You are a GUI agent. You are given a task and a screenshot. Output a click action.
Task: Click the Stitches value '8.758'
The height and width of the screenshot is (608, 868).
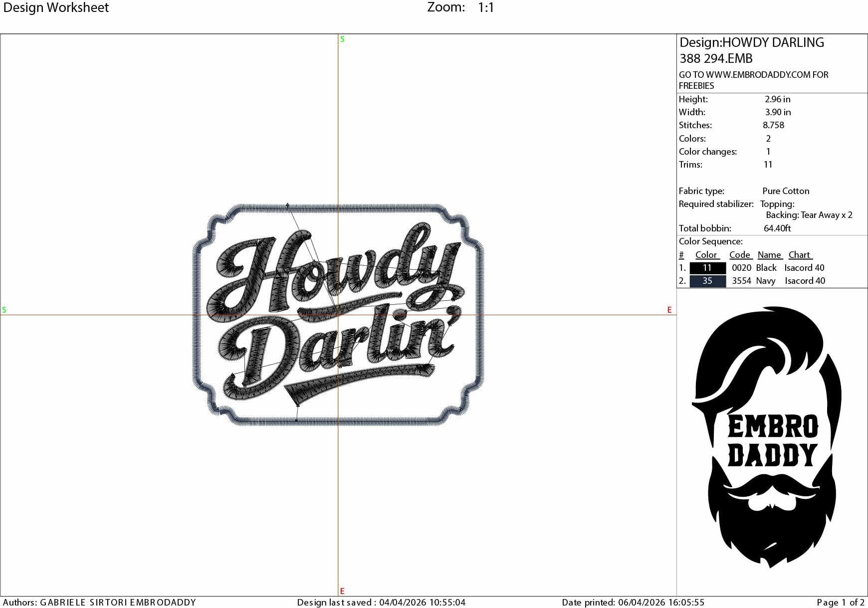(x=773, y=125)
